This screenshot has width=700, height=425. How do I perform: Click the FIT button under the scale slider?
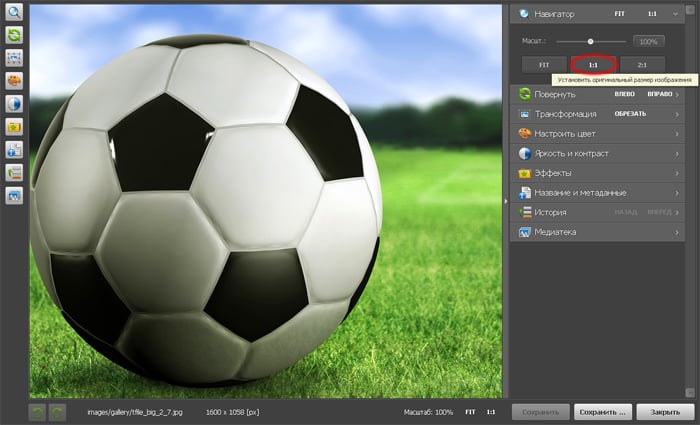(544, 64)
